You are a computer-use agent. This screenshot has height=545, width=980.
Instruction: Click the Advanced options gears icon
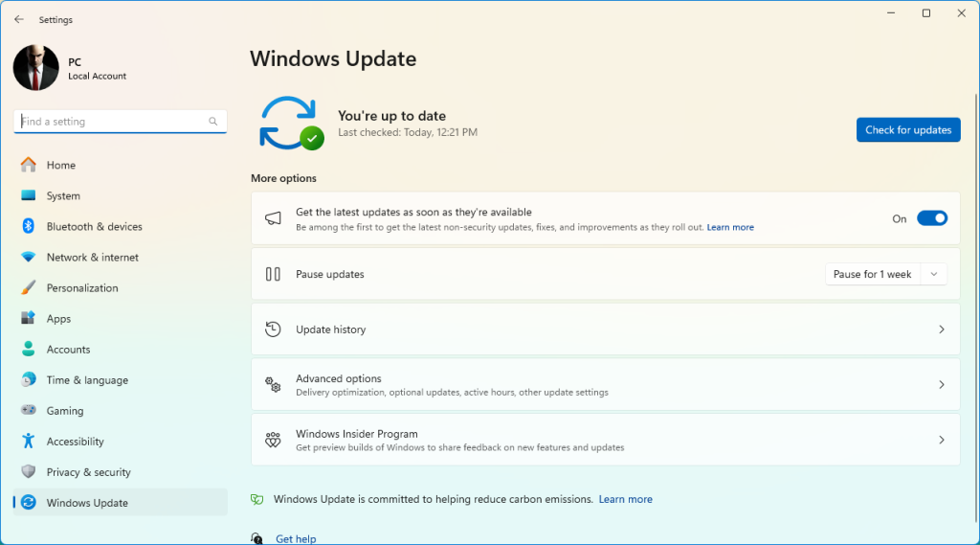(x=273, y=385)
